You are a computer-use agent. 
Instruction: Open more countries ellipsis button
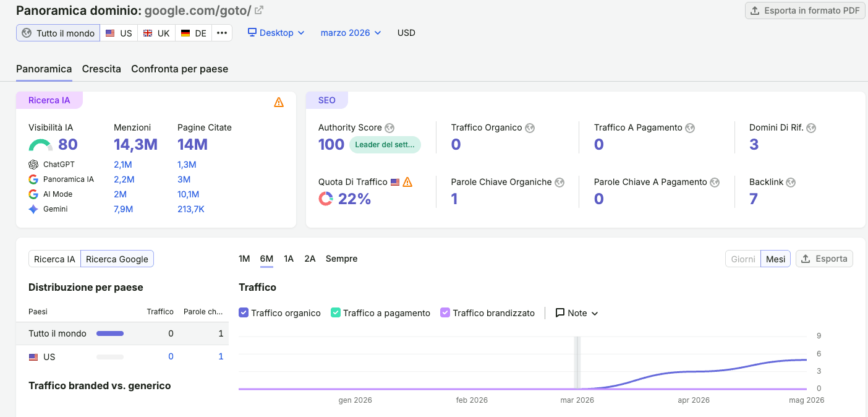click(x=222, y=33)
